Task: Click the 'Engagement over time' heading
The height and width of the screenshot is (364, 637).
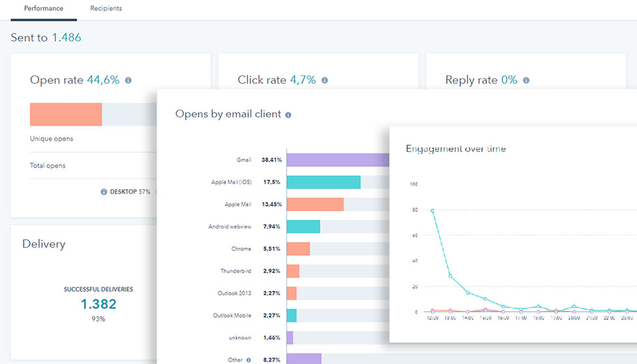Action: (x=456, y=149)
